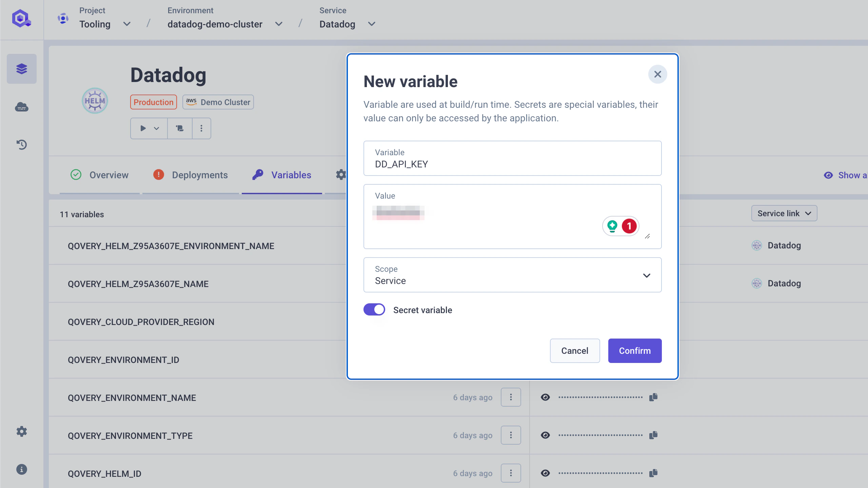Image resolution: width=868 pixels, height=488 pixels.
Task: Open the Clusters cloud icon in the sidebar
Action: tap(21, 107)
